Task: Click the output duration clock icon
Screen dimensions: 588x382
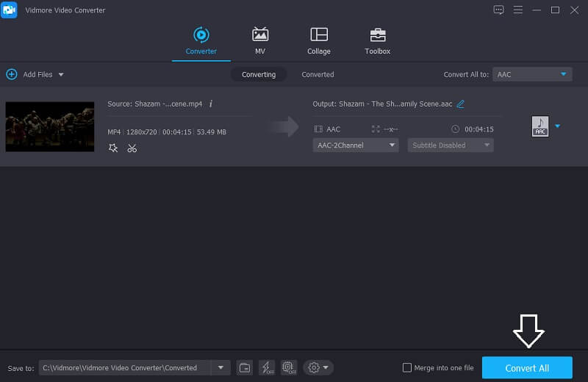Action: (x=455, y=129)
